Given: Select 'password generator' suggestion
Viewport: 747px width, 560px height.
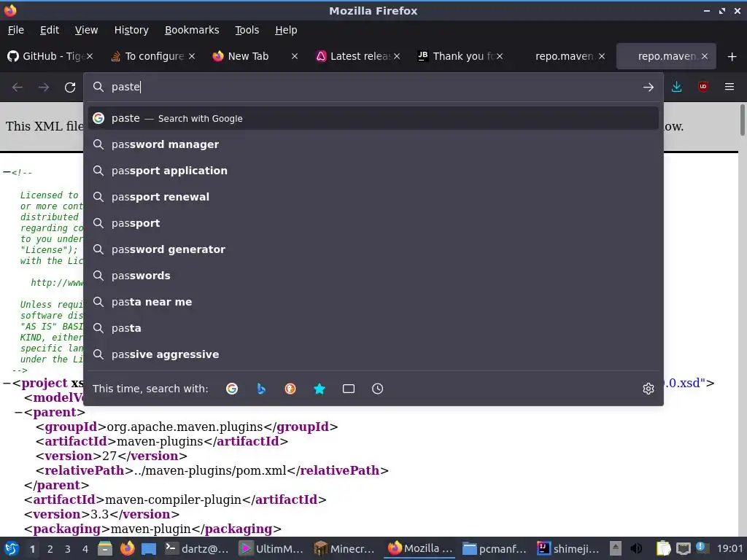Looking at the screenshot, I should (373, 249).
